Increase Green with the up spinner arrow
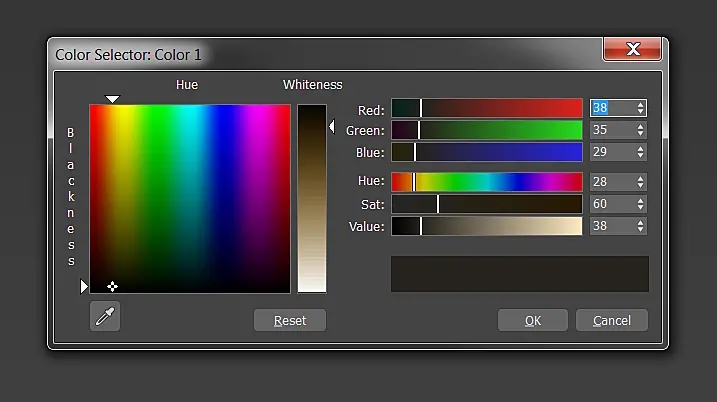 point(640,127)
